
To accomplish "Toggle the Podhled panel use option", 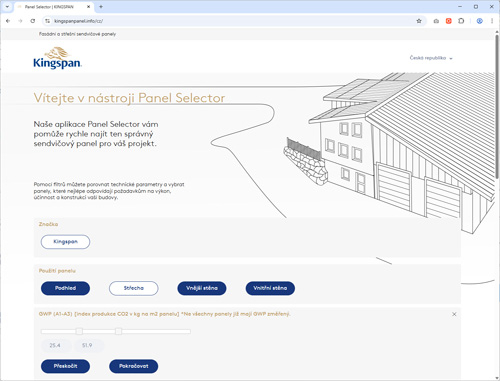I will click(x=65, y=288).
